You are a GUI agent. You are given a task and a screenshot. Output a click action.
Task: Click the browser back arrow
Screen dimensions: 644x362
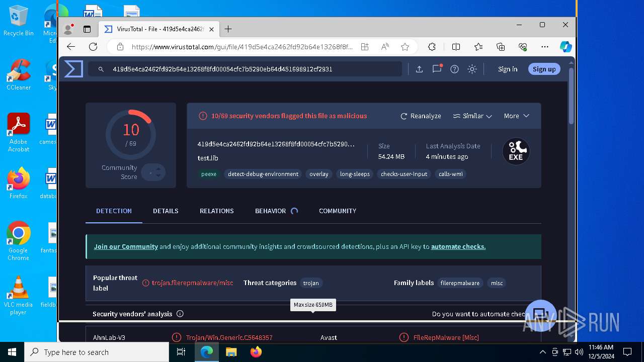point(71,47)
